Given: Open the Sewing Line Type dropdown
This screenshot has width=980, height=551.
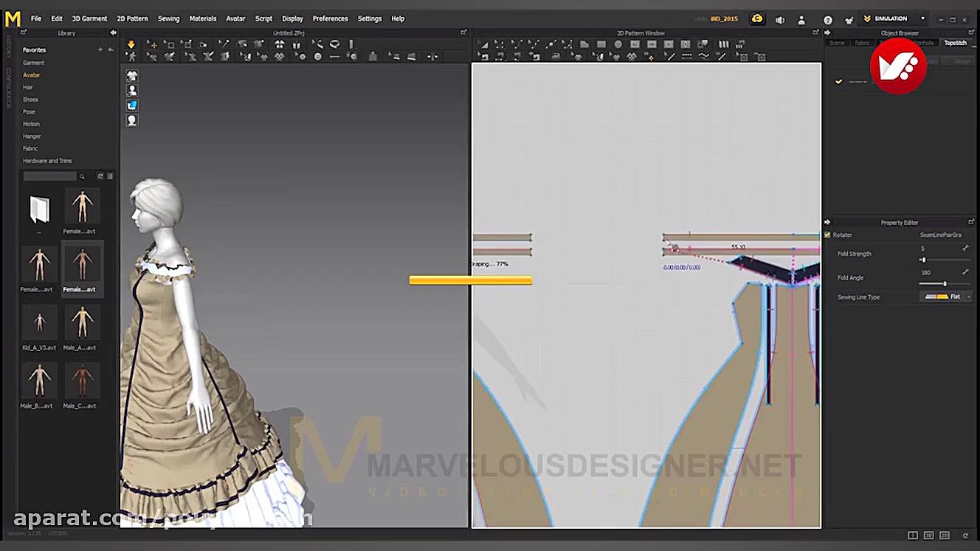Looking at the screenshot, I should 947,297.
